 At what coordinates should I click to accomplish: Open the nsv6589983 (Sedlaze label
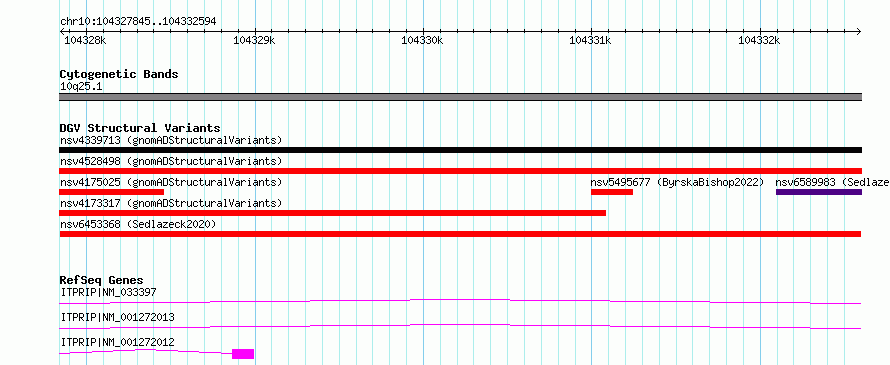(832, 182)
